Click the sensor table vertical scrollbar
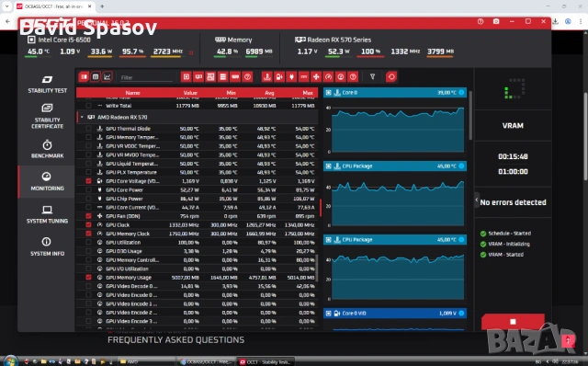The width and height of the screenshot is (588, 366). 317,268
